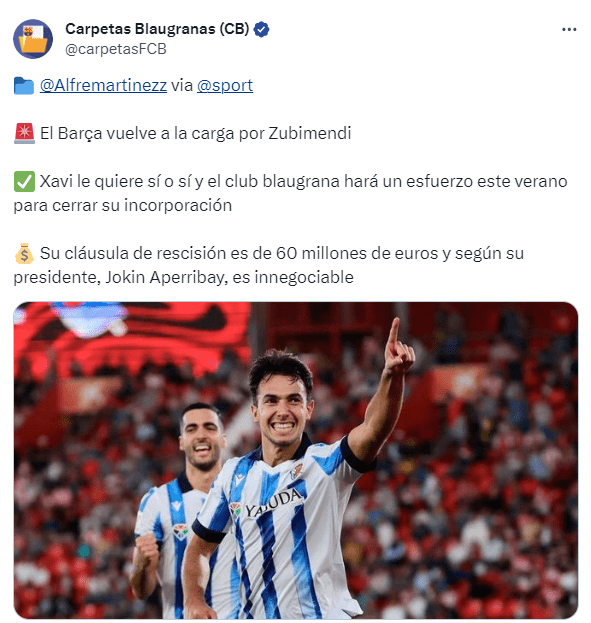Image resolution: width=591 pixels, height=623 pixels.
Task: Open the three-dot more options menu
Action: coord(569,29)
